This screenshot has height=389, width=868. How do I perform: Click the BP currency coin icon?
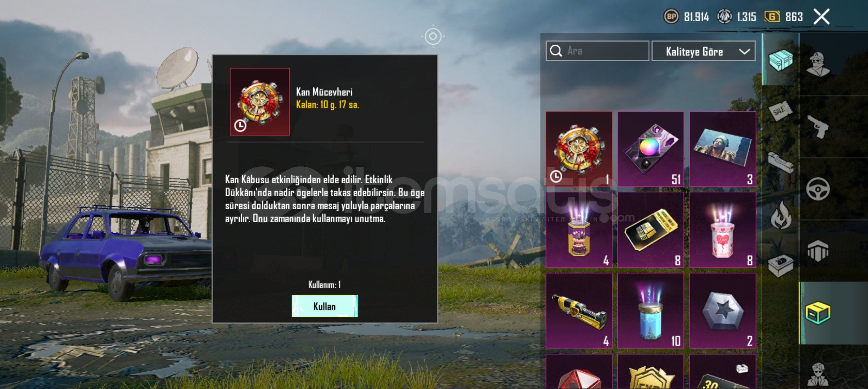(671, 17)
